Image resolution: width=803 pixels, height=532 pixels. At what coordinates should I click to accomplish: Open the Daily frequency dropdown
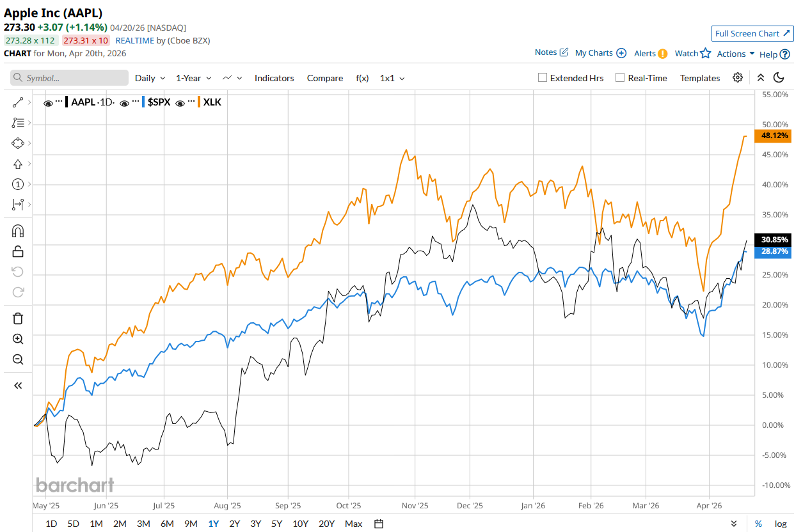coord(150,78)
